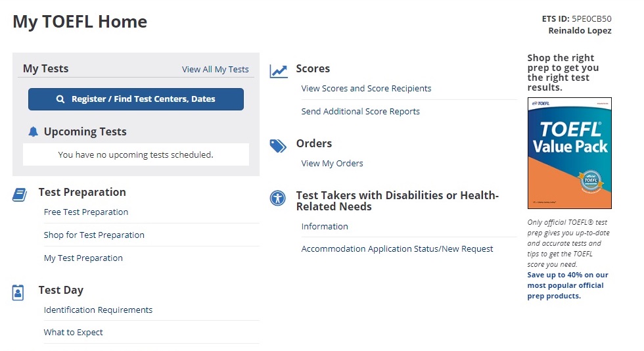Open My Test Preparation link
This screenshot has width=644, height=351.
pos(83,258)
